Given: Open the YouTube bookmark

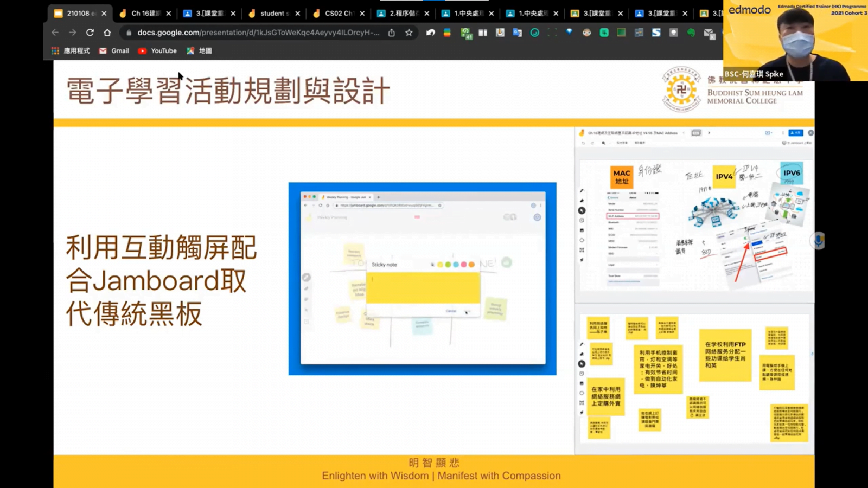Looking at the screenshot, I should 157,51.
